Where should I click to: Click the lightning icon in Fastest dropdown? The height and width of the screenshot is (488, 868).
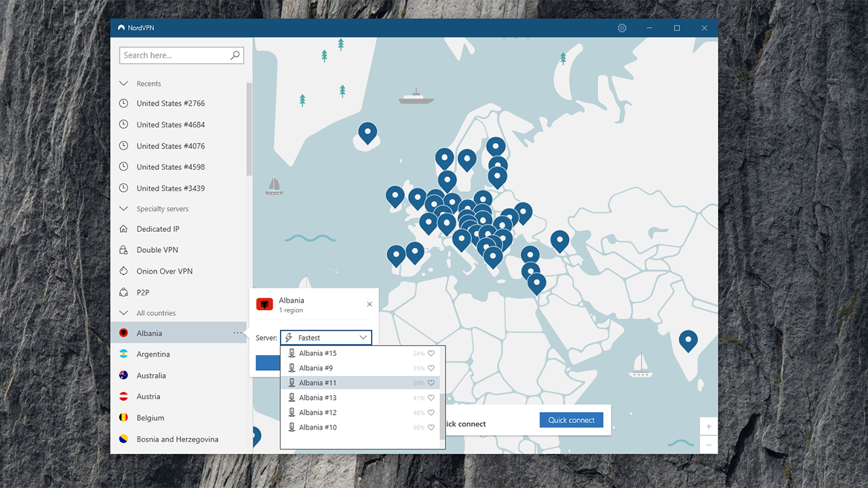(x=289, y=338)
